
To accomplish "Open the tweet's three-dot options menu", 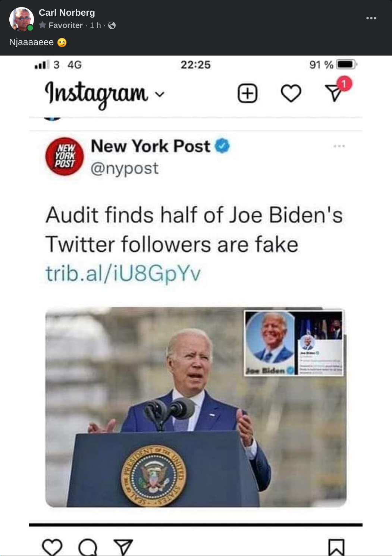I will tap(339, 146).
